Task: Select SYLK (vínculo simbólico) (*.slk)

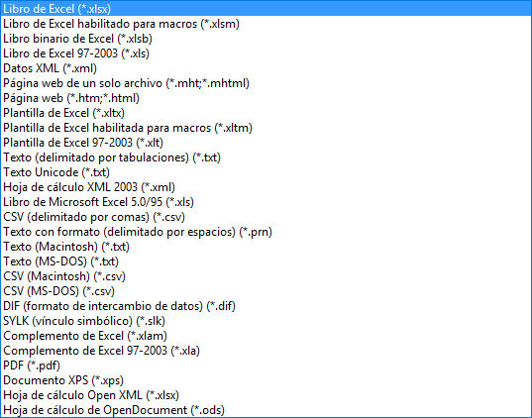Action: coord(266,321)
